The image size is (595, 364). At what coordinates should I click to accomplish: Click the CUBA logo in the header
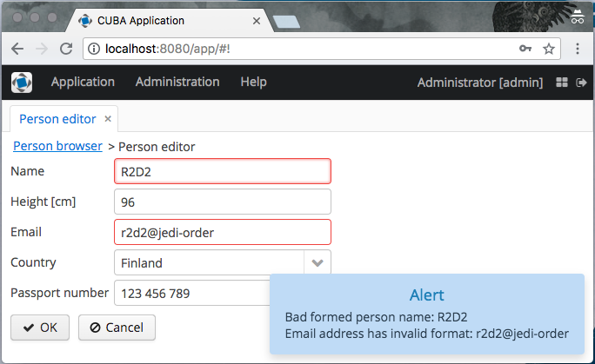(22, 83)
